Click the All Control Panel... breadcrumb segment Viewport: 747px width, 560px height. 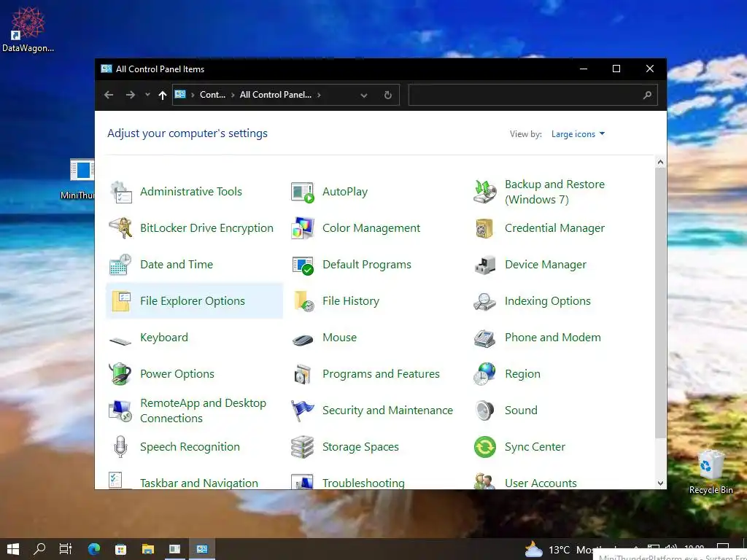click(275, 95)
